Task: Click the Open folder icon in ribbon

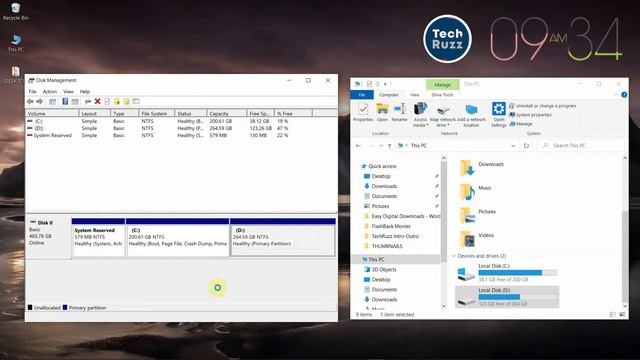Action: [382, 109]
